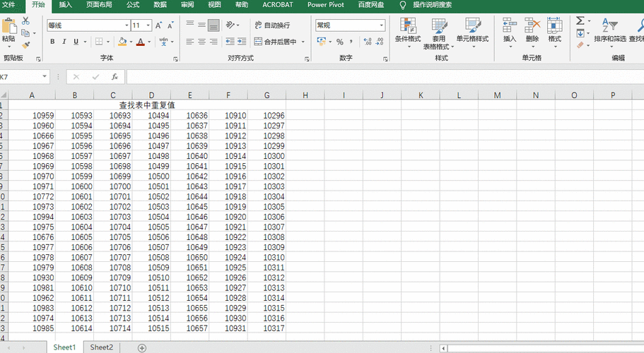Image resolution: width=644 pixels, height=353 pixels.
Task: Decrease decimal places
Action: click(x=380, y=42)
